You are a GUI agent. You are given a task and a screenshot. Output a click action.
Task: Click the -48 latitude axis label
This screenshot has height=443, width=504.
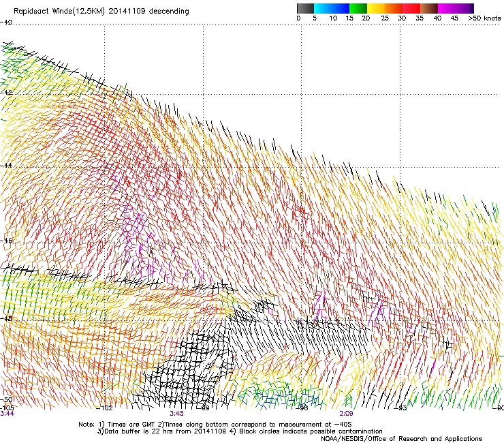pos(6,318)
